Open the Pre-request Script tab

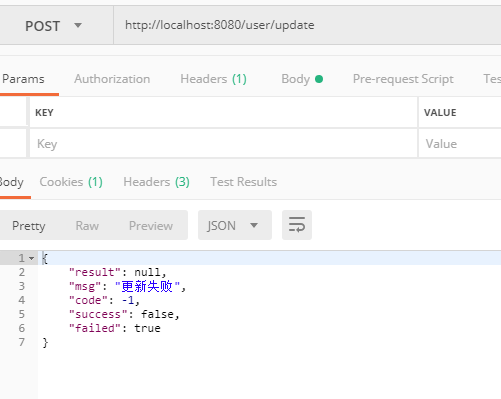(403, 79)
